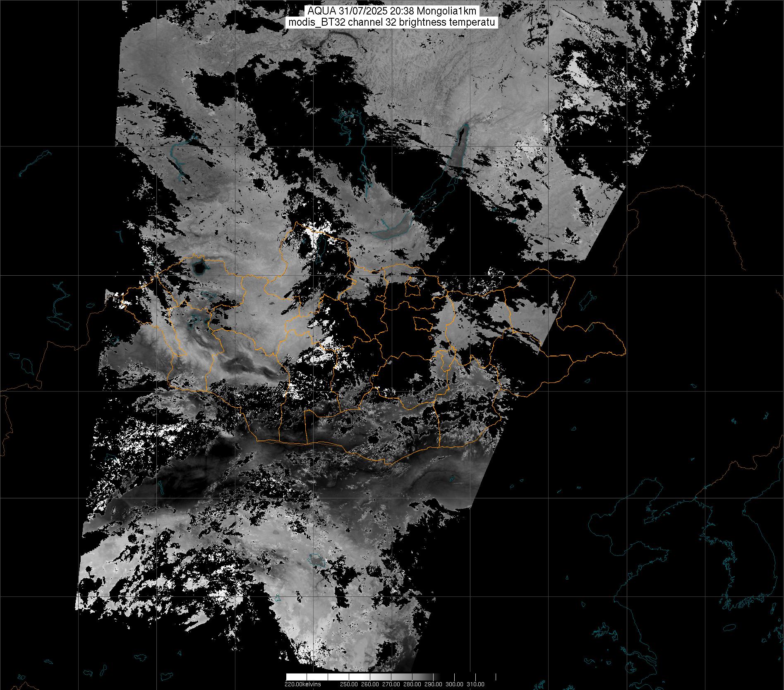Click the dark round lake near the northwestern border
The height and width of the screenshot is (690, 784).
point(199,268)
